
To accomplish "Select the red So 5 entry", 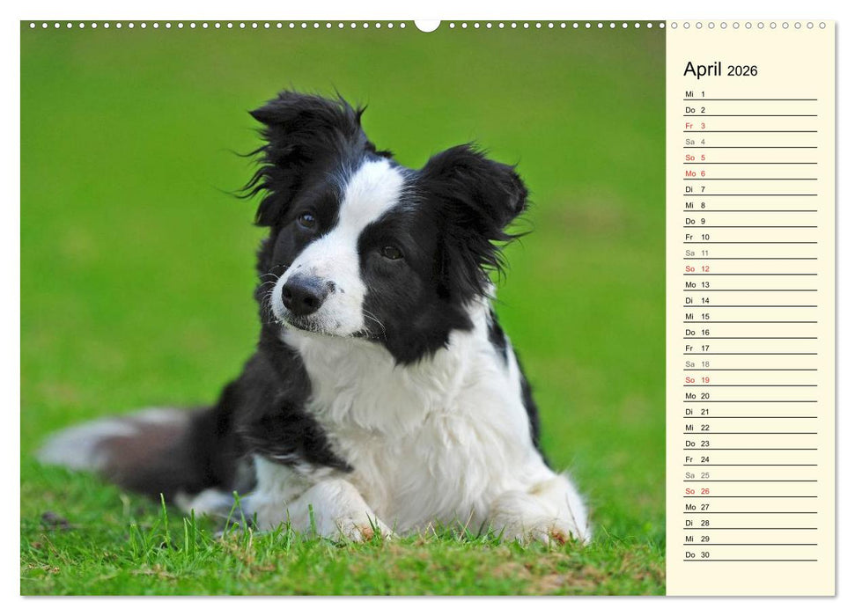I will click(x=696, y=158).
